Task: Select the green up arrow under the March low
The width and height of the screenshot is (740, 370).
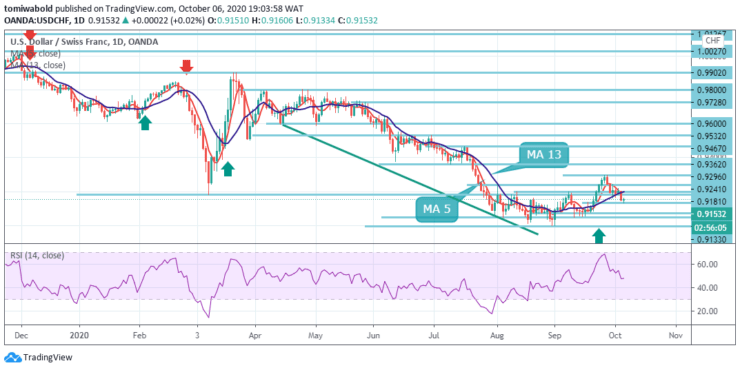Action: (228, 168)
